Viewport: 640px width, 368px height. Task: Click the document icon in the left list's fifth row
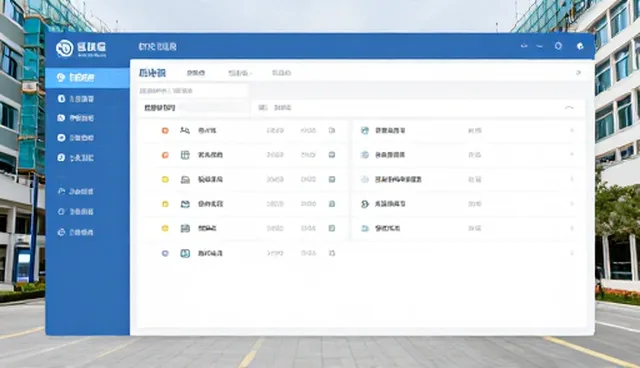[185, 228]
